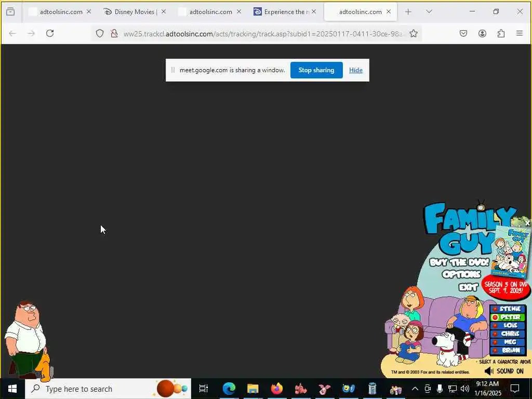
Task: Open the pink Piglet taskbar app
Action: pyautogui.click(x=324, y=389)
